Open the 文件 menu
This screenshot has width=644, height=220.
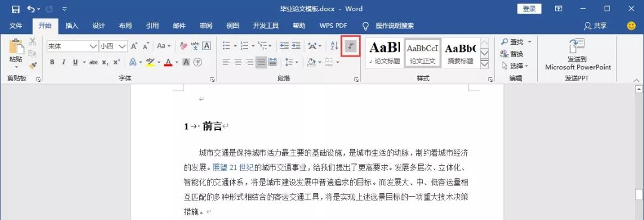pos(15,26)
